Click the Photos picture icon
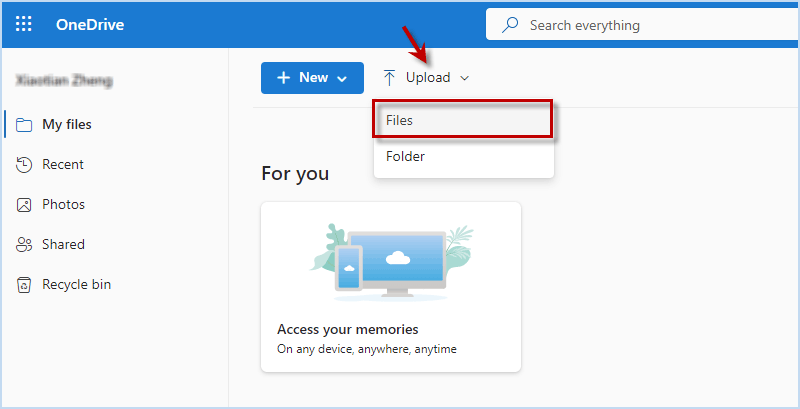 click(24, 205)
